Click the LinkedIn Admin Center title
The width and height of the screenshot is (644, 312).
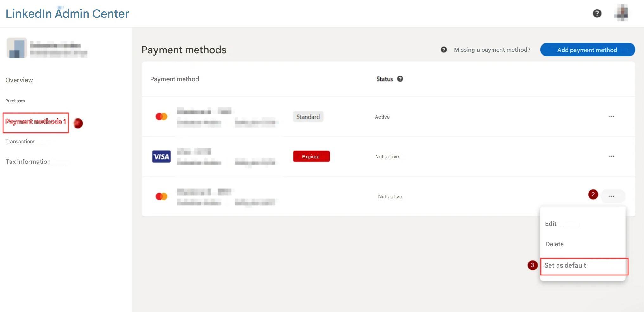tap(67, 14)
